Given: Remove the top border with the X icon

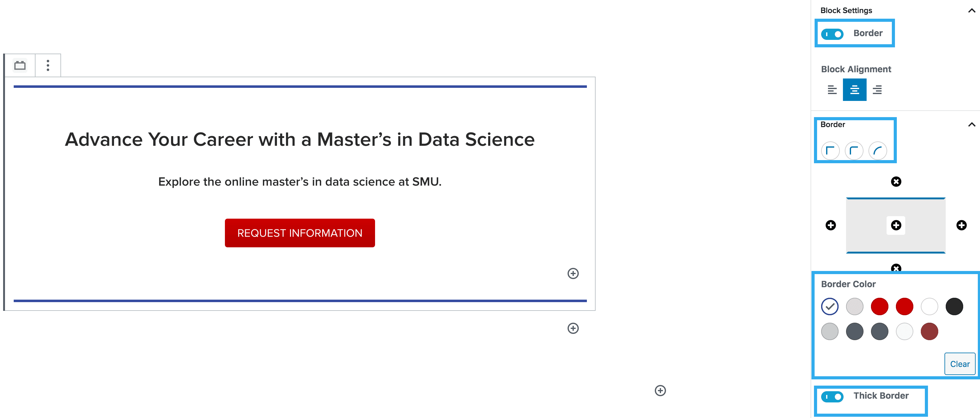Looking at the screenshot, I should click(896, 181).
